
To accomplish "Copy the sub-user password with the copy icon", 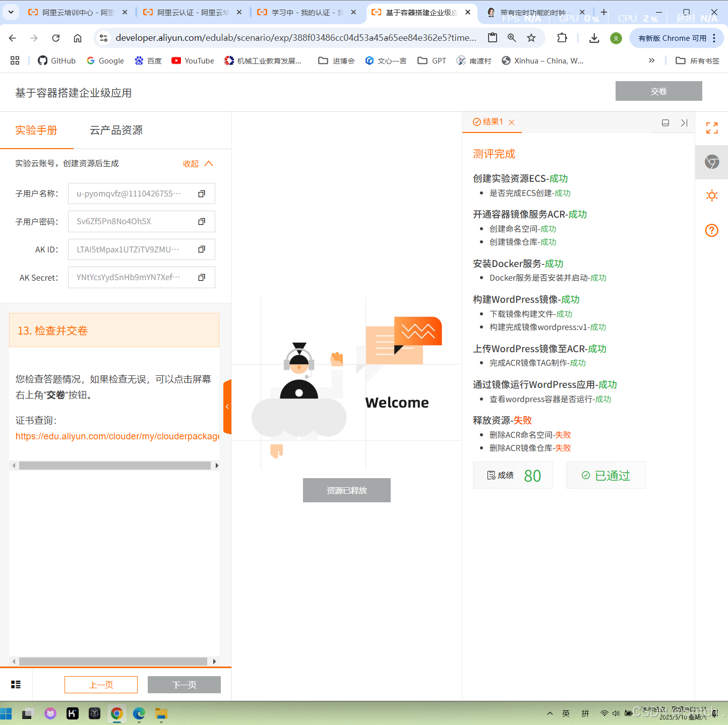I will point(202,221).
